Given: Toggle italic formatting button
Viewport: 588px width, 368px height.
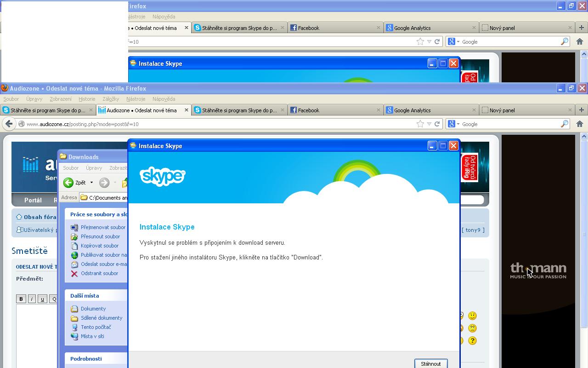Looking at the screenshot, I should (x=31, y=299).
